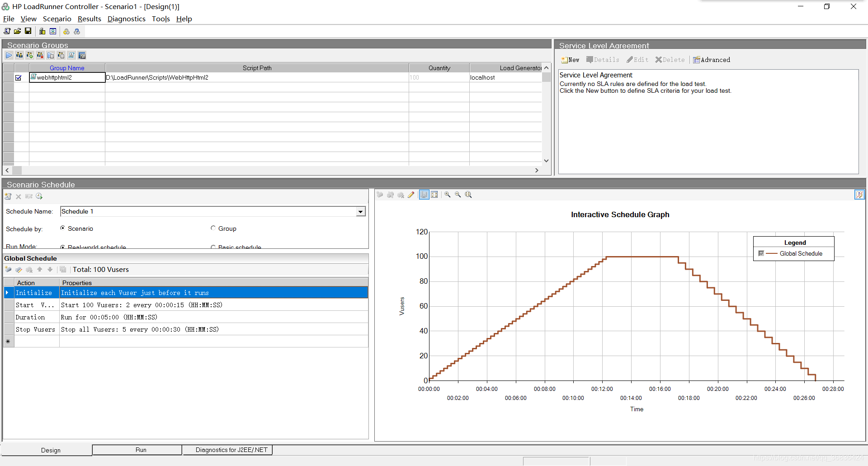Click the Script Path column header
868x466 pixels.
point(257,68)
